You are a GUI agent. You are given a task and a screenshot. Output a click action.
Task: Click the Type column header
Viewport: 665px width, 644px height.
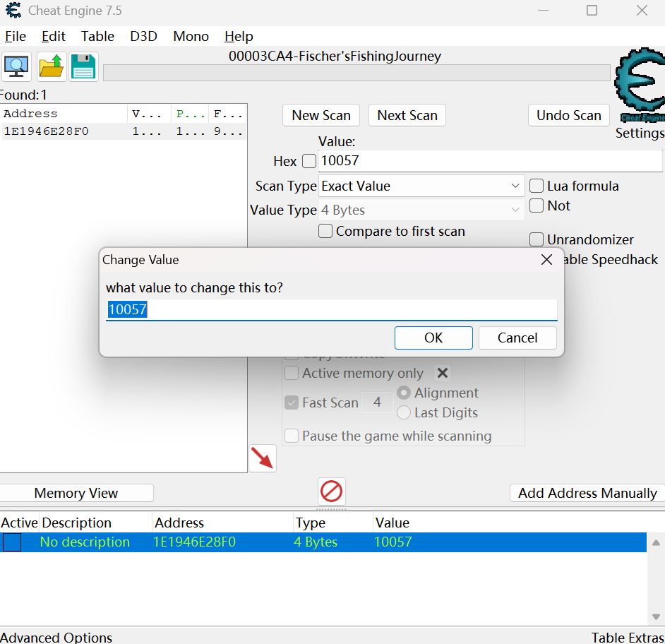coord(333,523)
